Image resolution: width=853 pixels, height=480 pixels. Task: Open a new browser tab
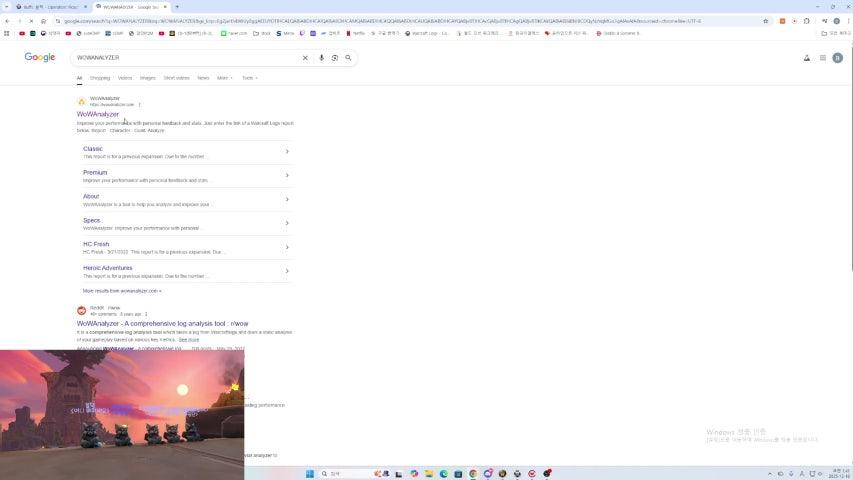177,7
